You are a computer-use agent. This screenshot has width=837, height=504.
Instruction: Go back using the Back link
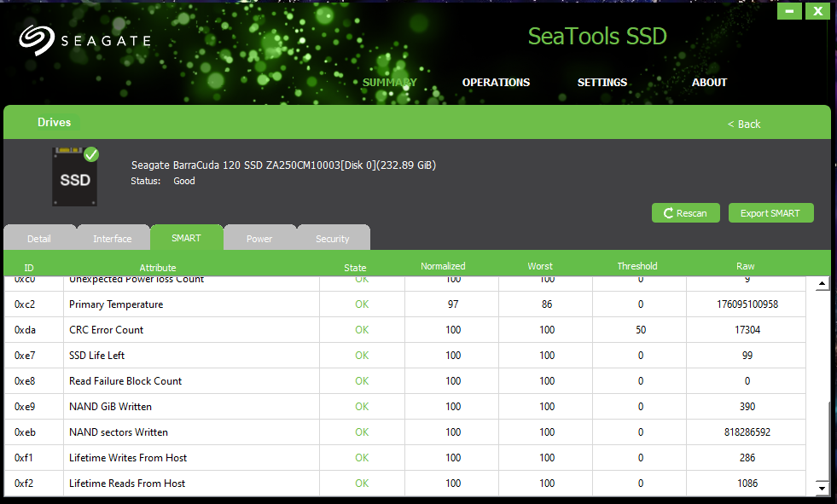click(x=744, y=124)
